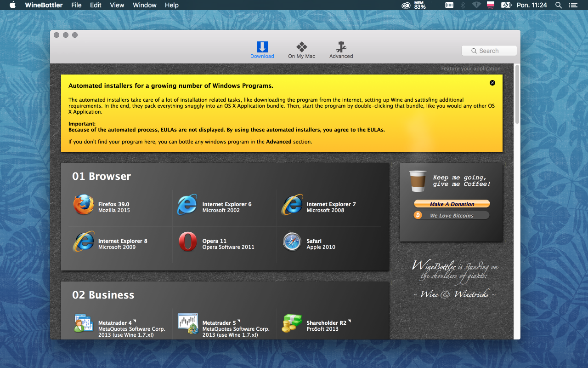588x368 pixels.
Task: Click the memory chip status icon in menu bar
Action: click(x=449, y=5)
